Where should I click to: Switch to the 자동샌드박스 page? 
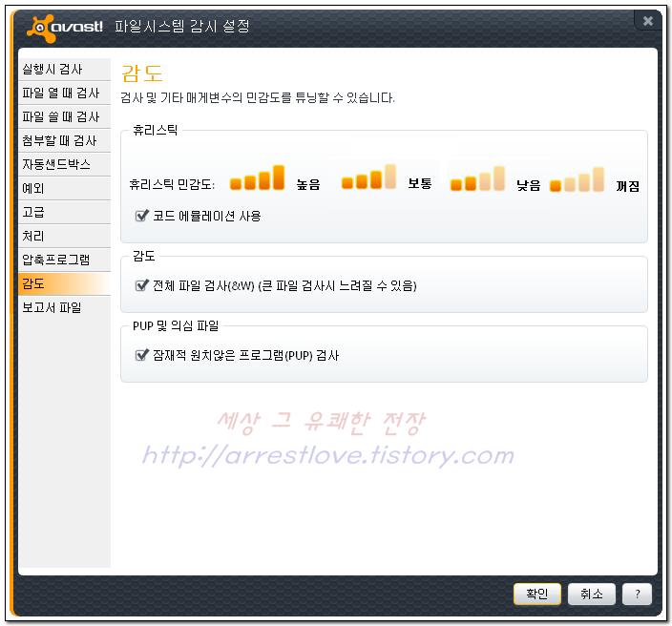coord(64,164)
